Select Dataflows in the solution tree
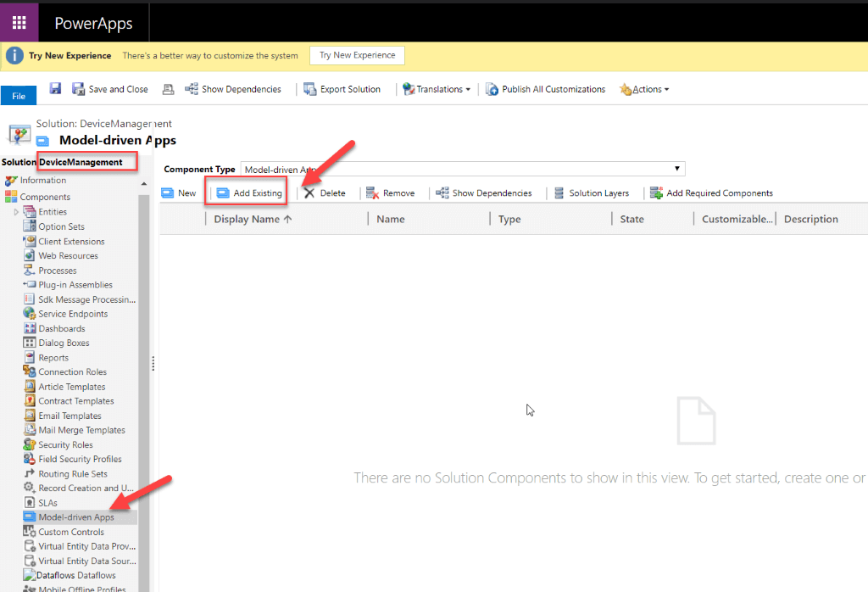Screen dimensions: 868x592 (75, 575)
